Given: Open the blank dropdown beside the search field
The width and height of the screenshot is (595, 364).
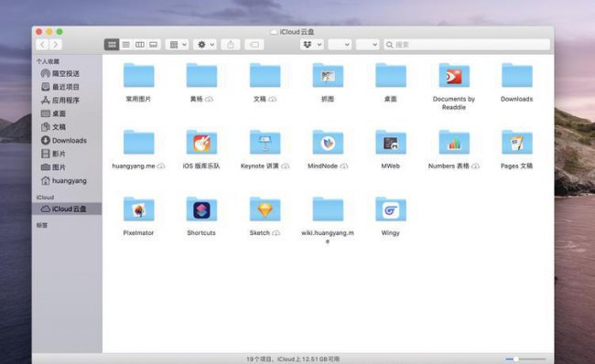Looking at the screenshot, I should click(x=368, y=45).
